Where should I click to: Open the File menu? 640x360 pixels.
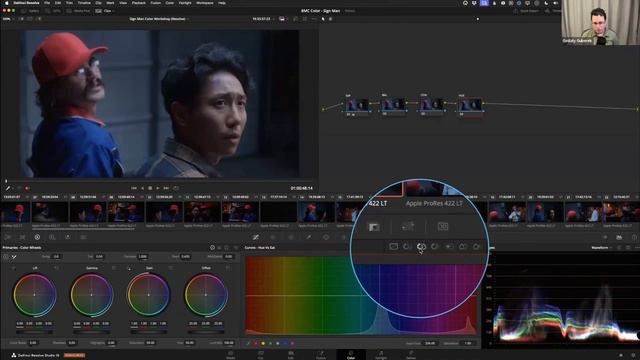[47, 3]
